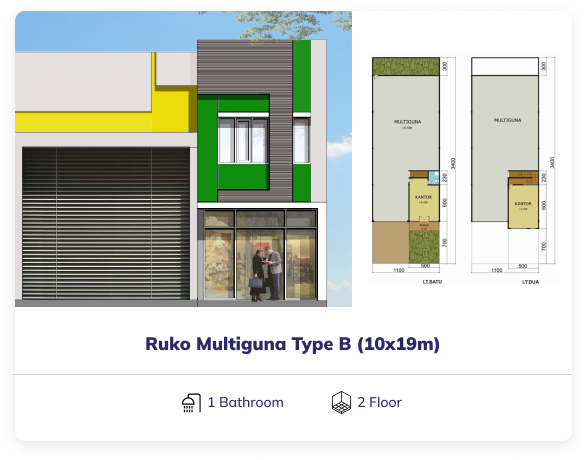Image resolution: width=587 pixels, height=460 pixels.
Task: Click the shower bathroom icon
Action: 191,403
